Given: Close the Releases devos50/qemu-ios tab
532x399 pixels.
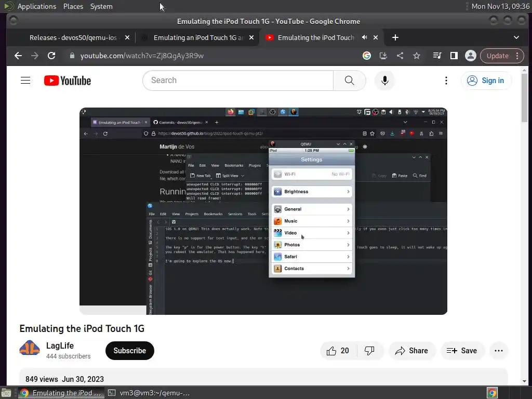Looking at the screenshot, I should tap(127, 37).
